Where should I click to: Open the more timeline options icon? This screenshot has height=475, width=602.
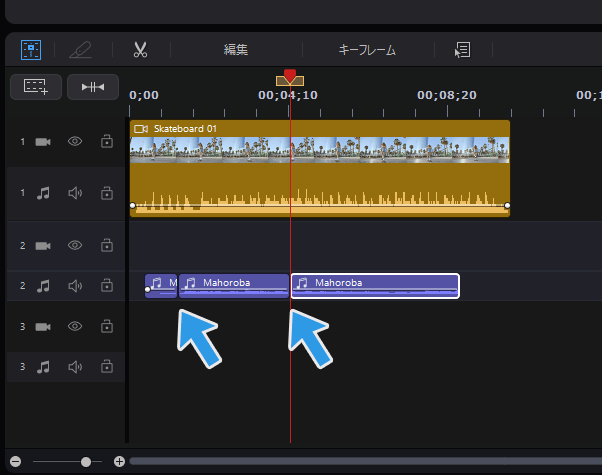462,49
